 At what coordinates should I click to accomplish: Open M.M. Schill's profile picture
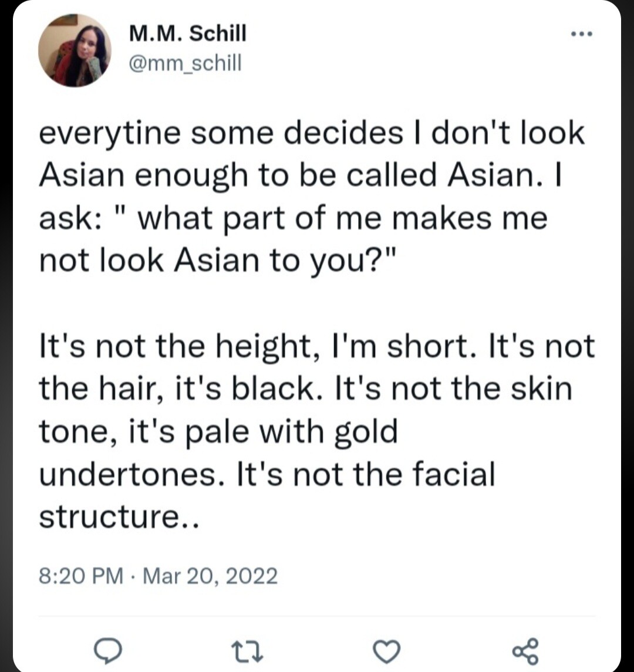pos(75,50)
